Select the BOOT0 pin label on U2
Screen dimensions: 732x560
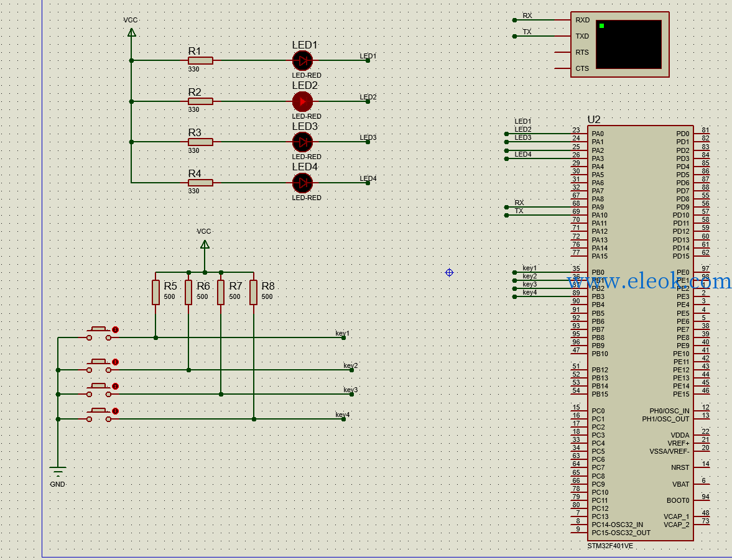click(x=678, y=501)
